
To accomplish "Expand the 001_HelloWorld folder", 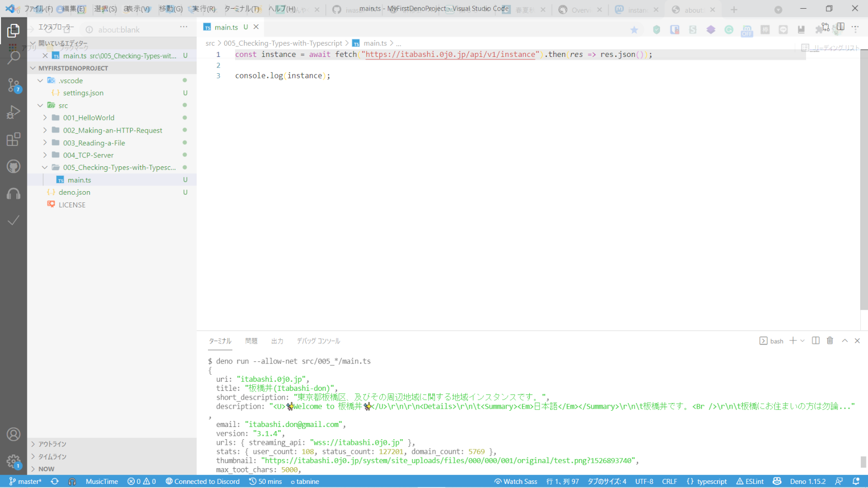I will [x=88, y=117].
